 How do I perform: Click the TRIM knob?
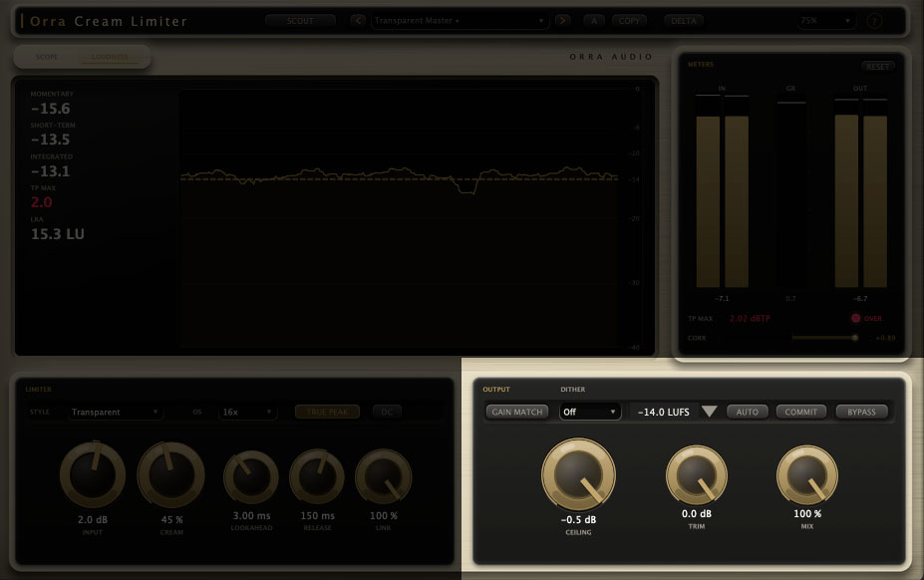point(697,474)
